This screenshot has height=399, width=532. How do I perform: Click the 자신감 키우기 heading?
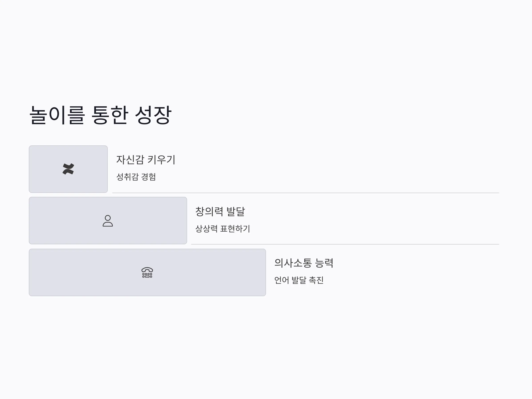(146, 160)
